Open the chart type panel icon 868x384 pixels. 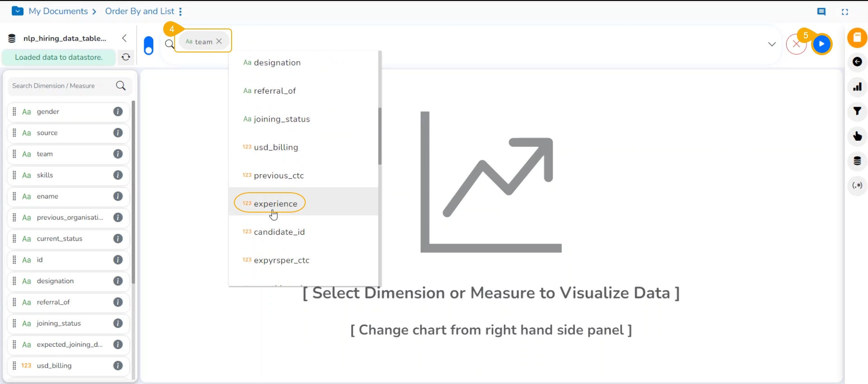(857, 87)
